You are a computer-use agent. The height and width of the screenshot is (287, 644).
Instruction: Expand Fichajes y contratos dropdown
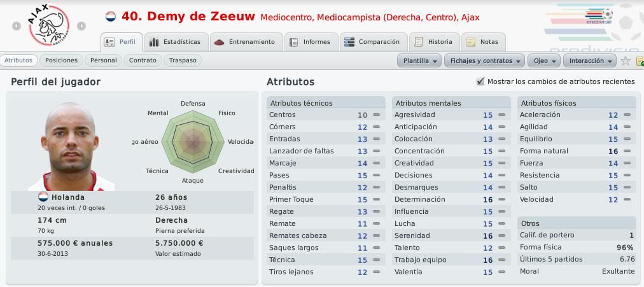point(485,60)
